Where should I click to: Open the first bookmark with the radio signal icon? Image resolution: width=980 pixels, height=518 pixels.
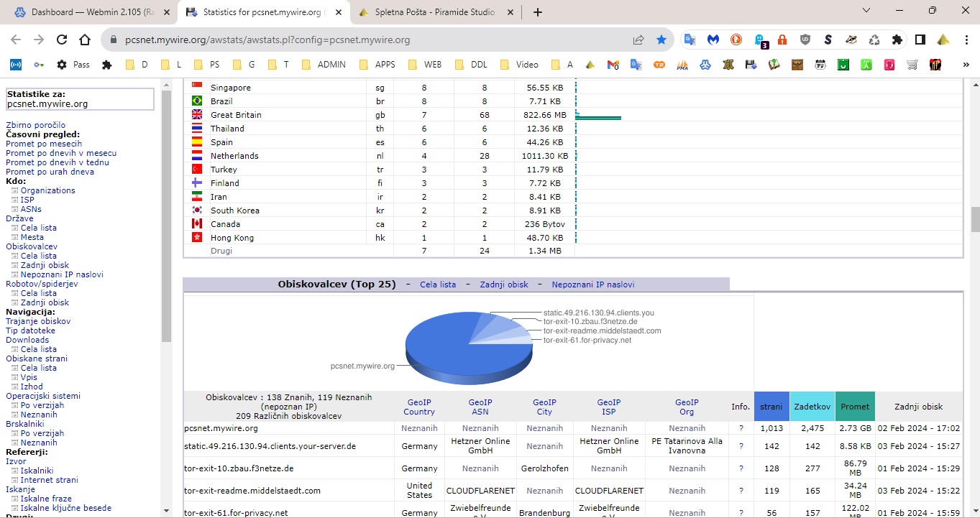[x=15, y=65]
